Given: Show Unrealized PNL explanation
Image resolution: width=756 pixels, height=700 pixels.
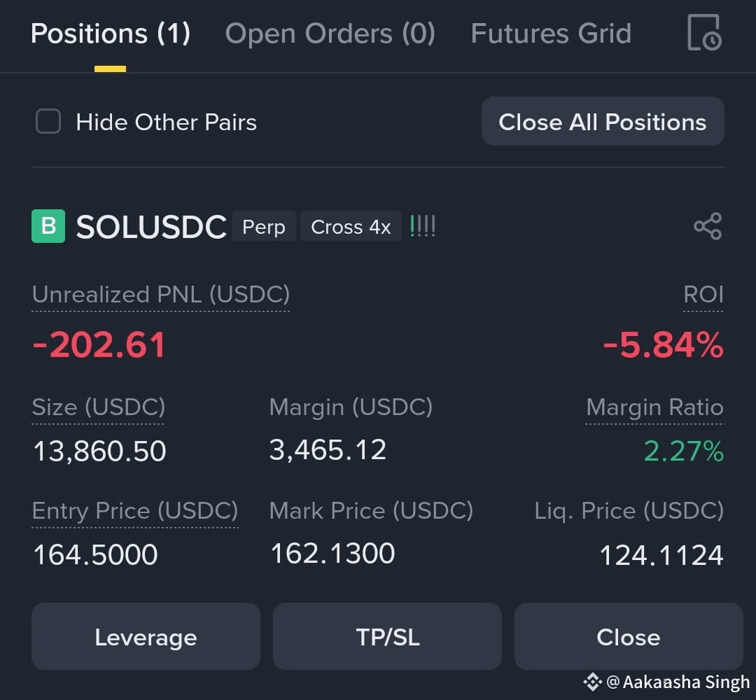Looking at the screenshot, I should coord(160,295).
